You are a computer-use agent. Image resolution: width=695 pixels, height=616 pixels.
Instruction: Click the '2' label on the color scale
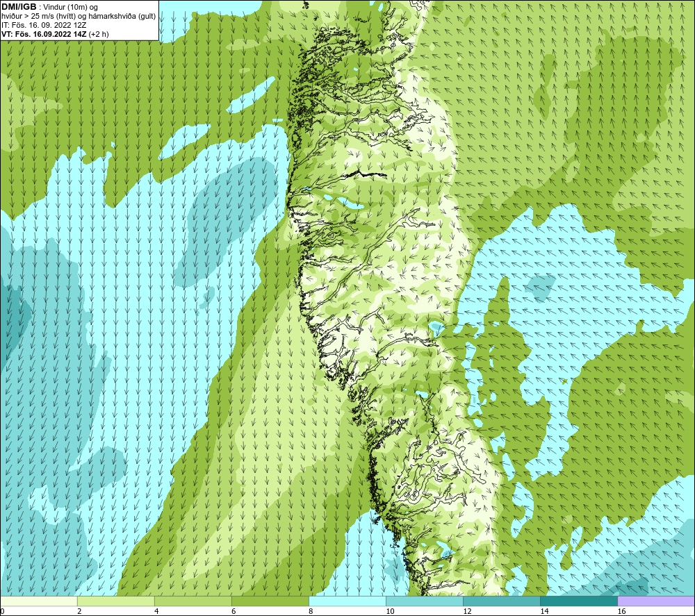point(79,611)
